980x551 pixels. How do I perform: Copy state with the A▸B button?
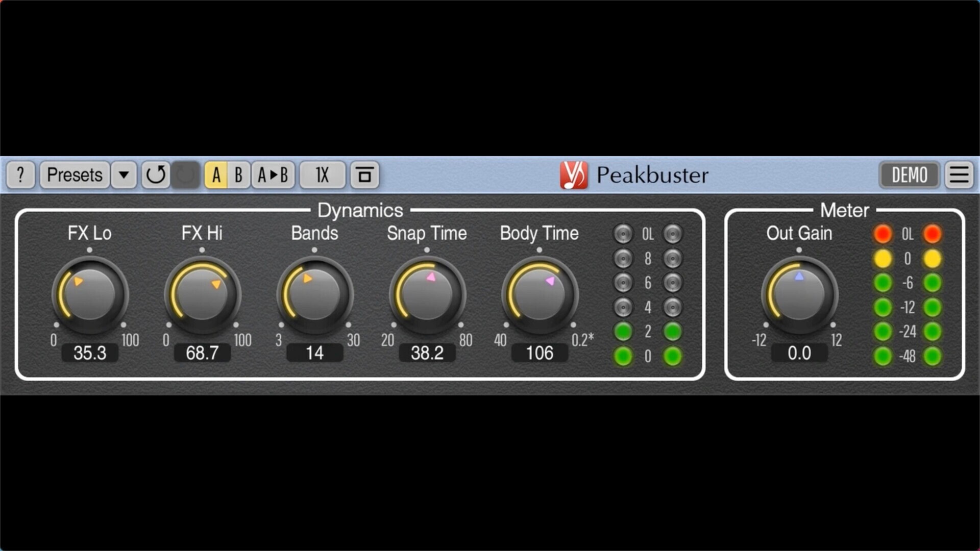pos(273,175)
